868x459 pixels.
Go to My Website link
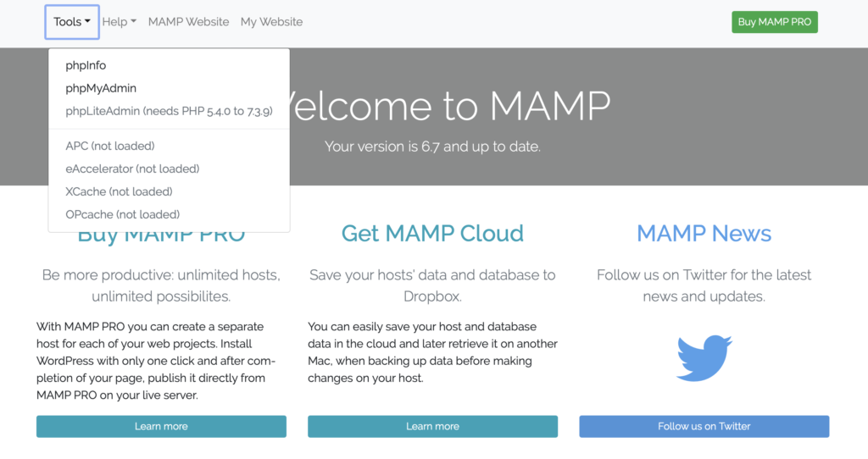coord(271,22)
